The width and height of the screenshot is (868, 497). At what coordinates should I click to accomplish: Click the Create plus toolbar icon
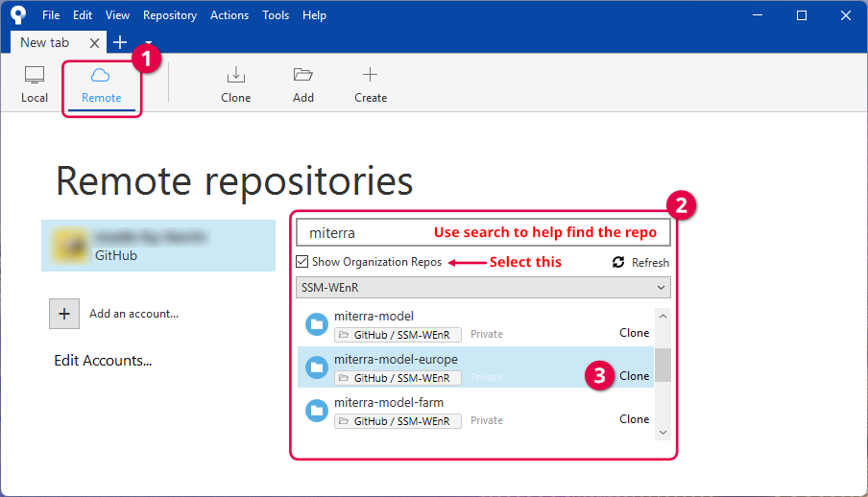(370, 74)
